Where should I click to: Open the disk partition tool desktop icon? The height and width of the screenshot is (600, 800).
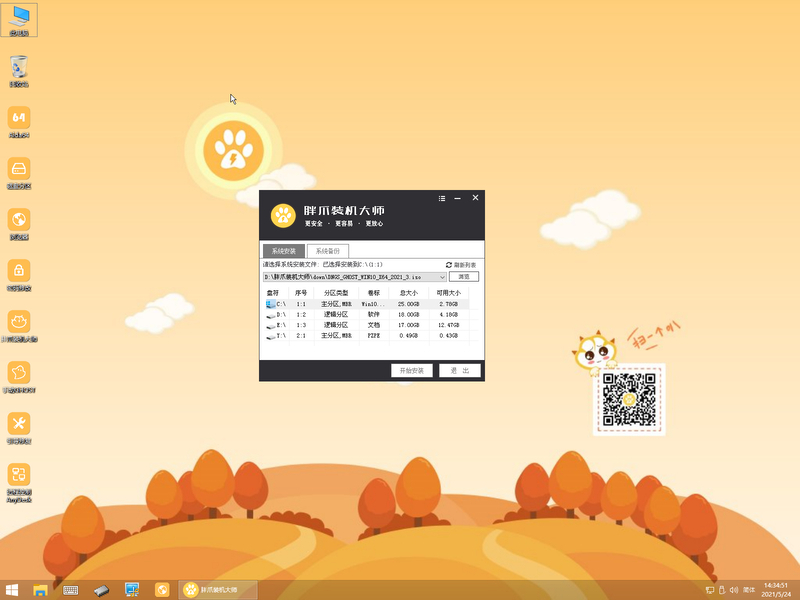pos(19,172)
